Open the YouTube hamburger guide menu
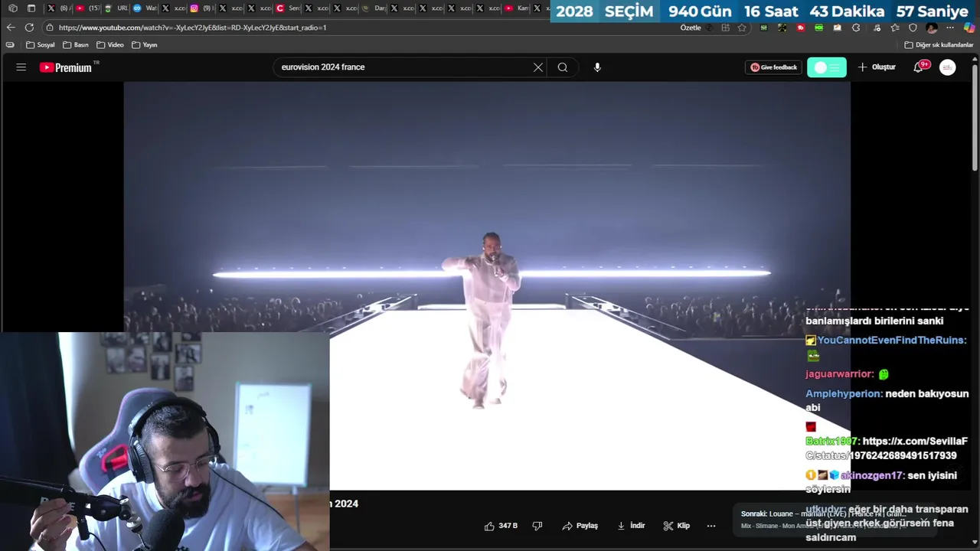The height and width of the screenshot is (551, 980). click(x=21, y=67)
